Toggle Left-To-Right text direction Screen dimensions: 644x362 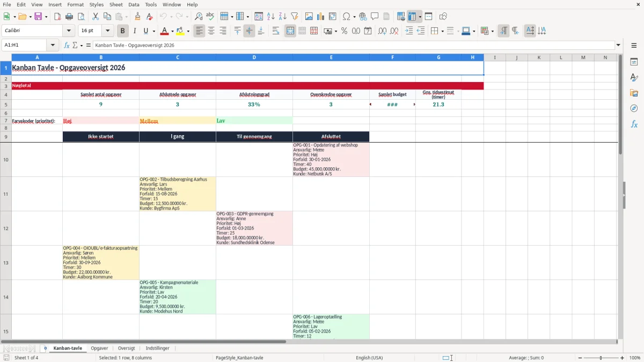point(503,31)
